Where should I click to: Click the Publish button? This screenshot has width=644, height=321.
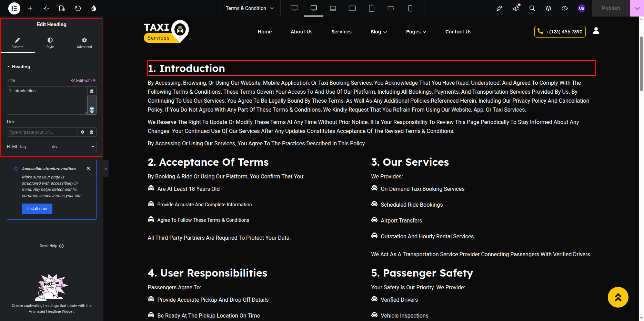[x=611, y=8]
